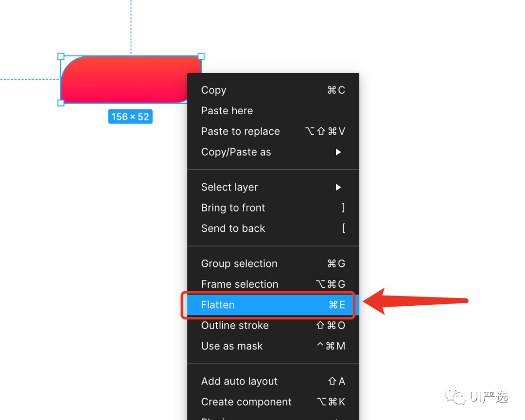Choose Copy from the context menu
Image resolution: width=525 pixels, height=420 pixels.
[x=273, y=90]
